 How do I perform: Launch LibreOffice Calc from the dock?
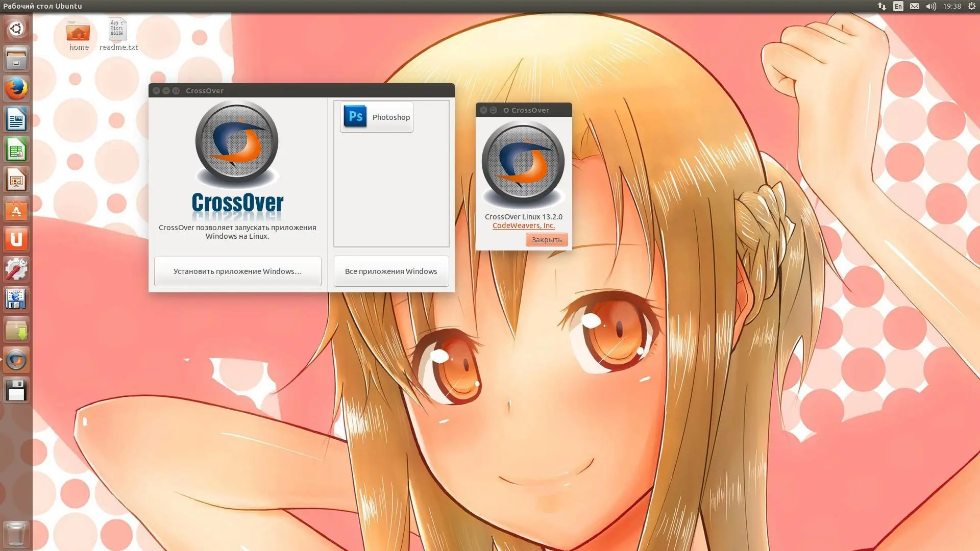point(16,149)
